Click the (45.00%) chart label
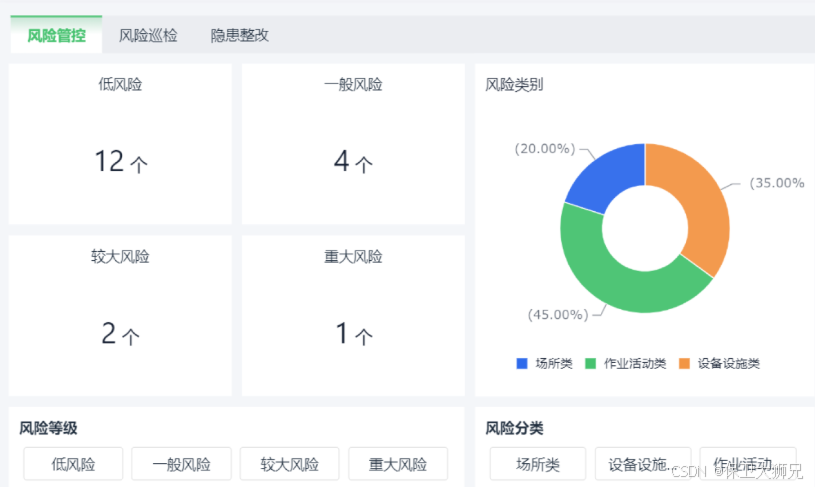The image size is (815, 487). (558, 314)
